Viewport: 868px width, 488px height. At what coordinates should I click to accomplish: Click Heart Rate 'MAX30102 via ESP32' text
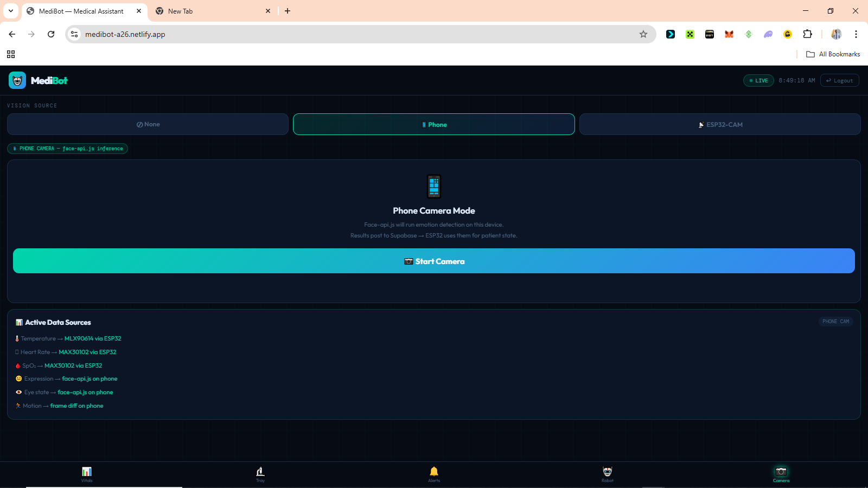87,352
